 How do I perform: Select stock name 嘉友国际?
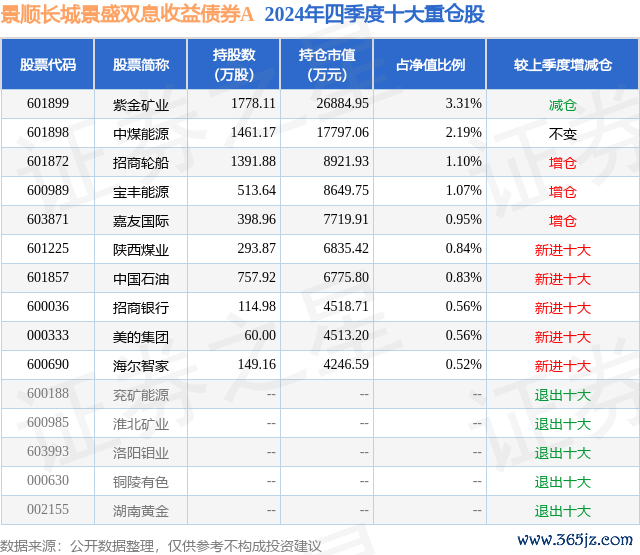(141, 221)
